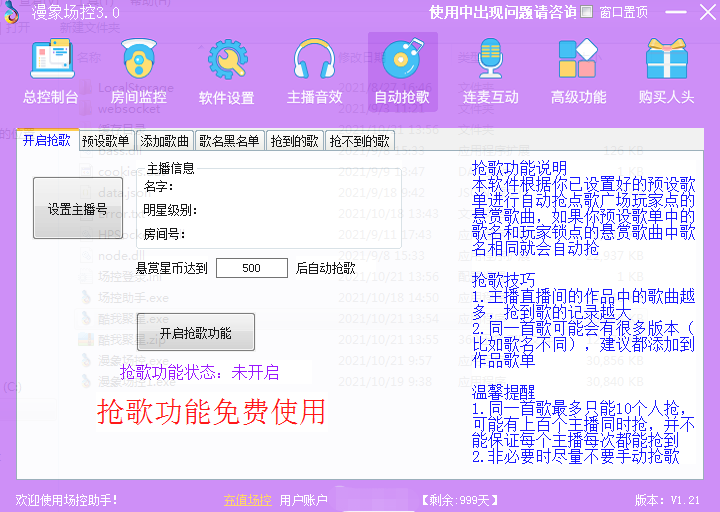Switch to 歌名黑名单 tab
Image resolution: width=720 pixels, height=512 pixels.
pos(230,141)
